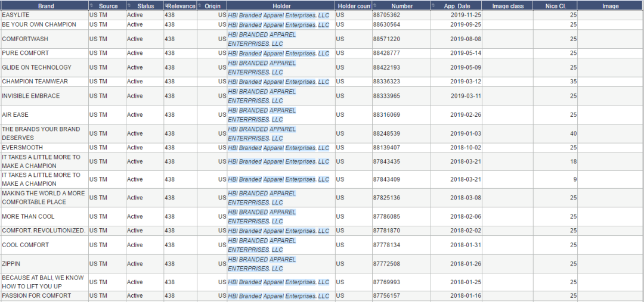Viewport: 644px width, 302px height.
Task: Click the sort arrows in the Number header
Action: click(375, 6)
